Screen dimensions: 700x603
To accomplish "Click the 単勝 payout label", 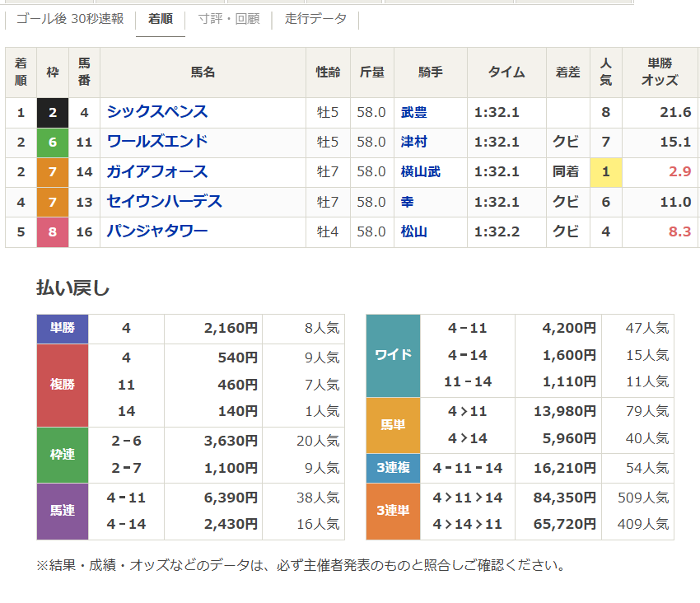I will point(63,329).
